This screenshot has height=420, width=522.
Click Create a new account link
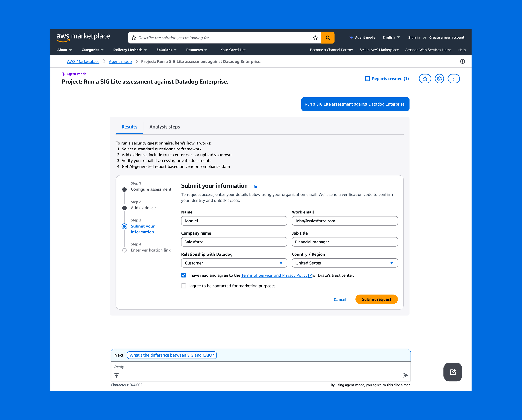coord(446,37)
